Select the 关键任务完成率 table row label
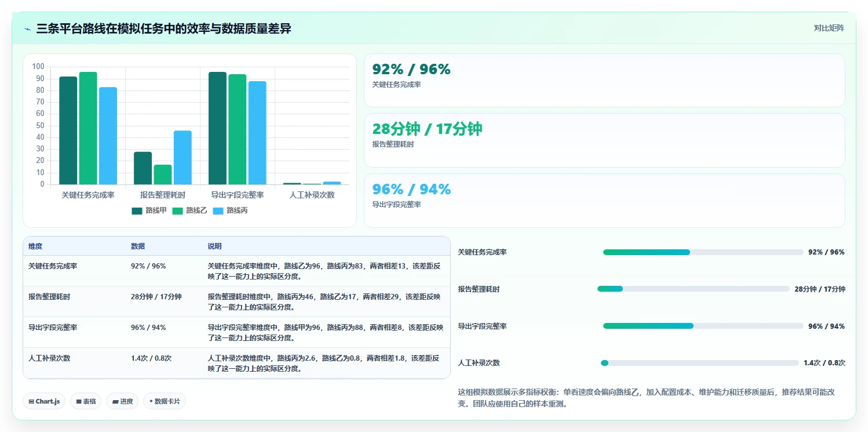The image size is (868, 432). (x=53, y=266)
